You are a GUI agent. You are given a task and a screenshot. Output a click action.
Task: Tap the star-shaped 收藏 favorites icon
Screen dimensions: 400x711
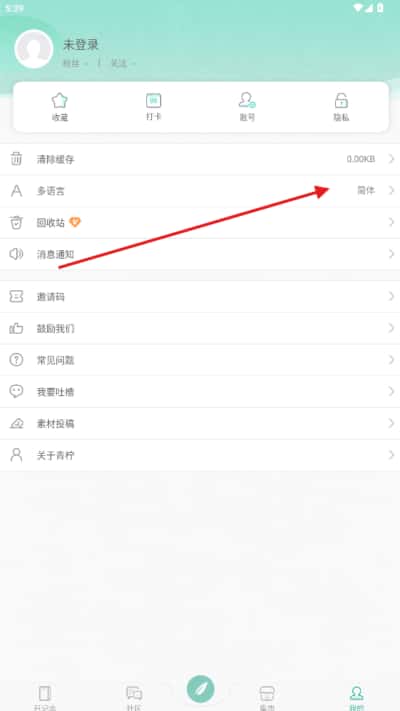coord(59,101)
